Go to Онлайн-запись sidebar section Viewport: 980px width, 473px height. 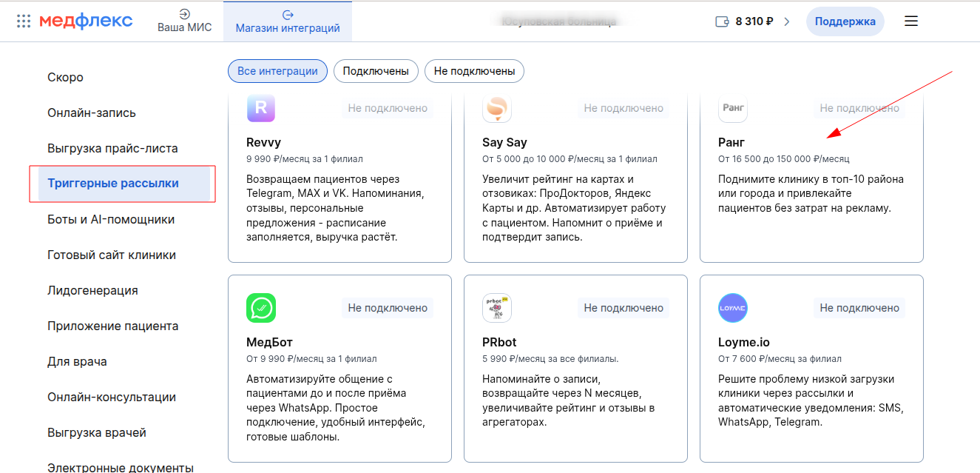[x=92, y=113]
